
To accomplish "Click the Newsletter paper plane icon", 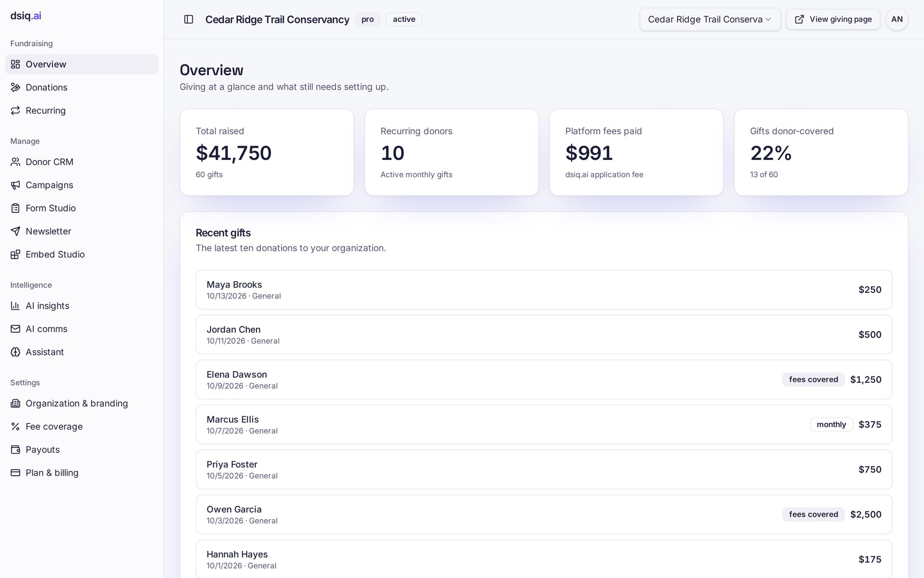I will click(15, 231).
